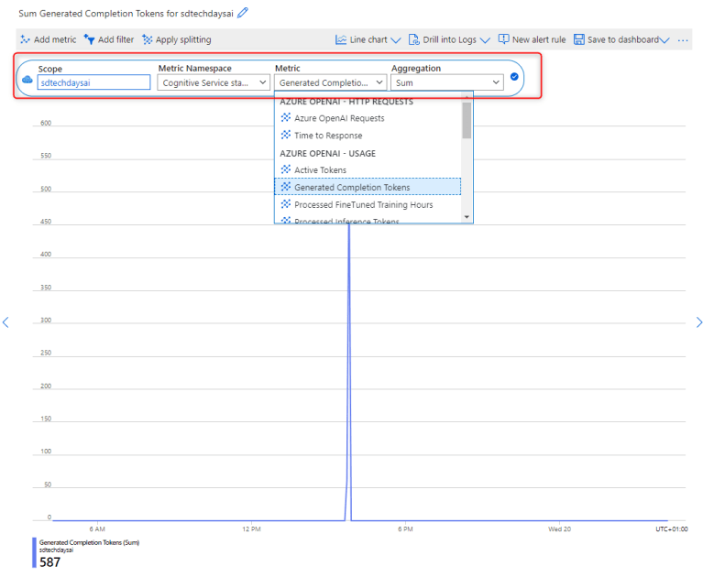Click the left arrow to shift time range back

click(x=5, y=322)
